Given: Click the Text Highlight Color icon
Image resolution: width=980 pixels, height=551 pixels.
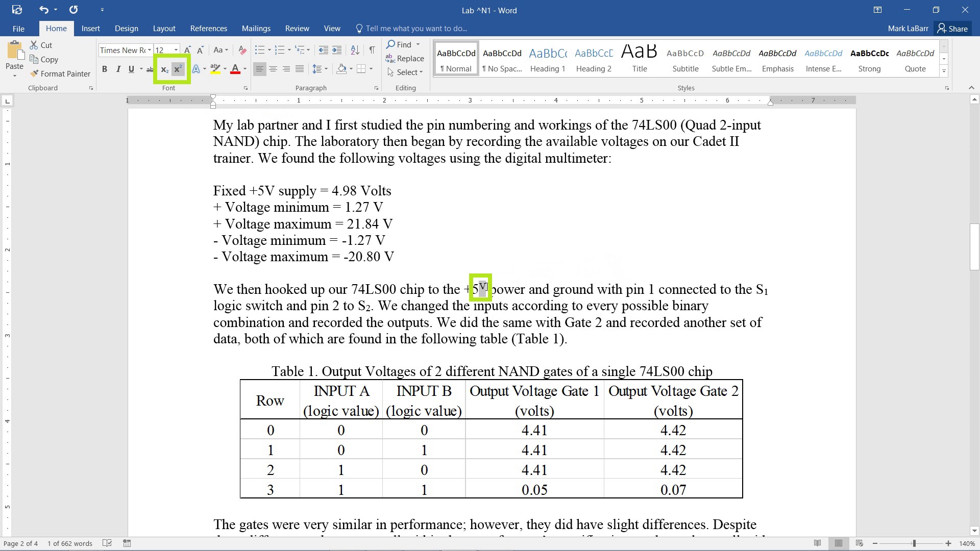Looking at the screenshot, I should tap(214, 69).
